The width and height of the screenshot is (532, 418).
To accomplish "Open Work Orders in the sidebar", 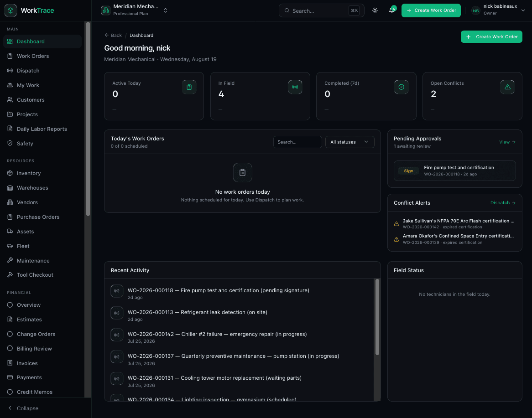I will [42, 56].
